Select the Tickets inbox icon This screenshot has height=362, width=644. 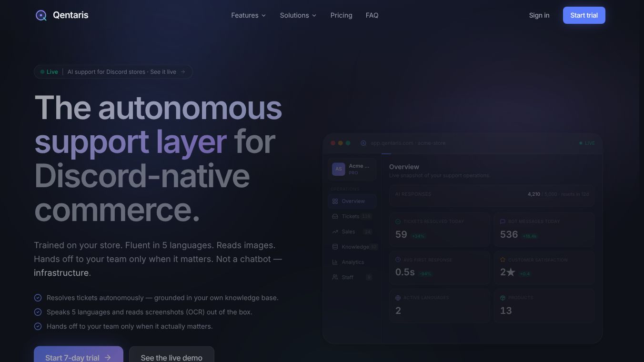pos(335,216)
